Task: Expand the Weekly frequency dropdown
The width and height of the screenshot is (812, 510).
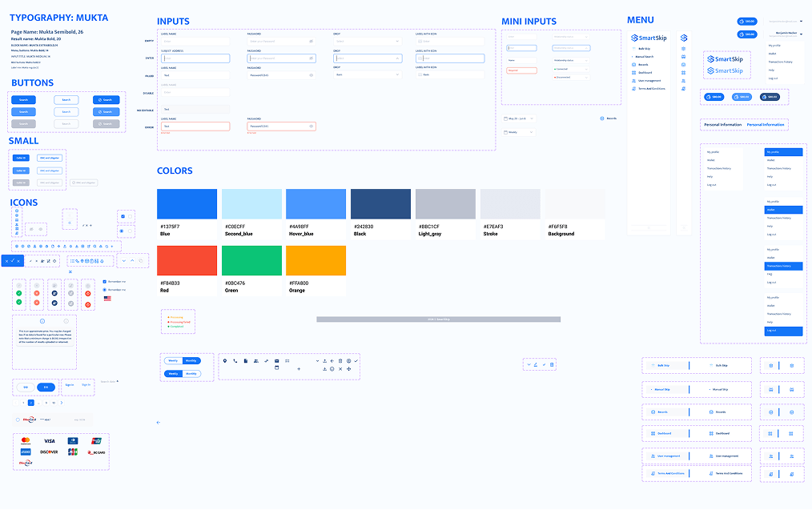Action: point(519,132)
